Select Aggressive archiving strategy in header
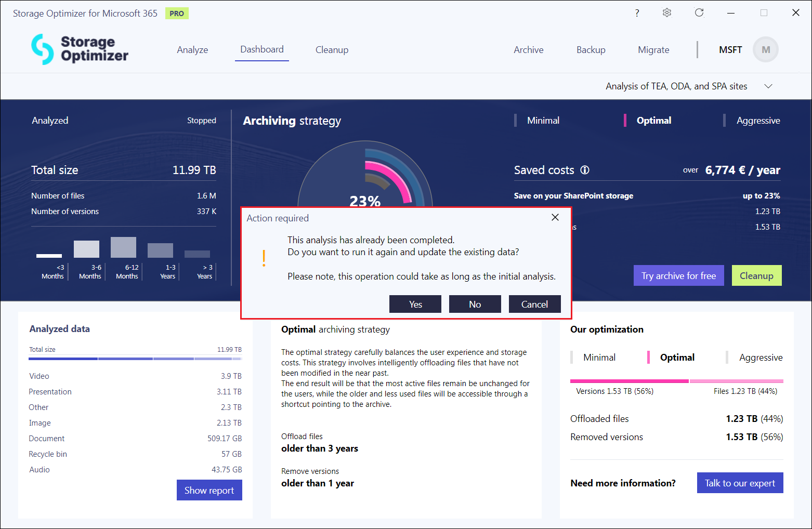 tap(758, 121)
